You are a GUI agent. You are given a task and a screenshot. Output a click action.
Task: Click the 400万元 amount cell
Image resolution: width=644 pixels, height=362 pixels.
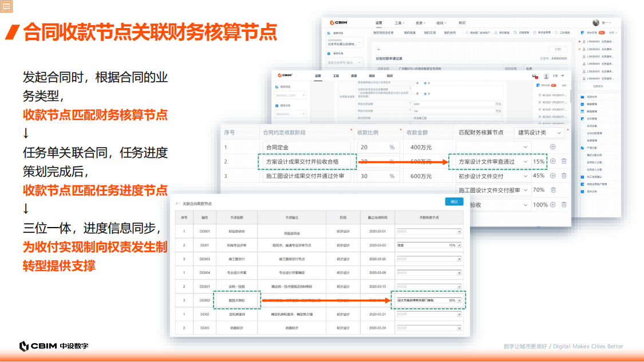coord(421,147)
